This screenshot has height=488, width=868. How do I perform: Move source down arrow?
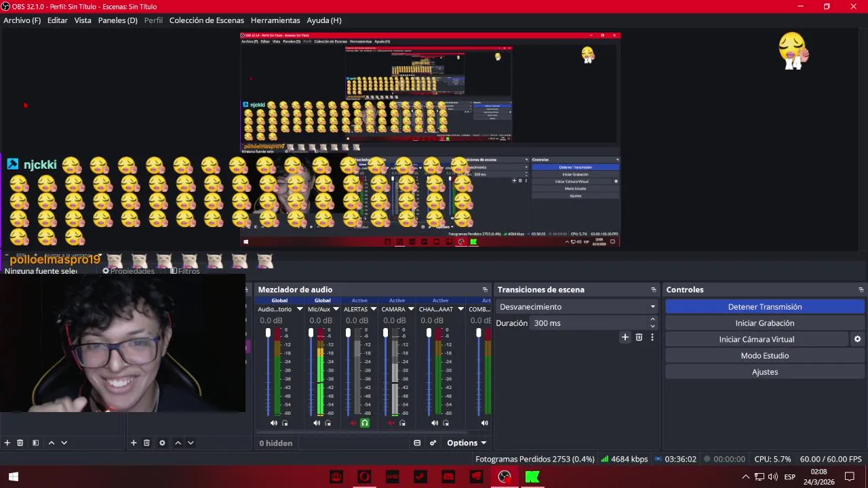pos(191,443)
